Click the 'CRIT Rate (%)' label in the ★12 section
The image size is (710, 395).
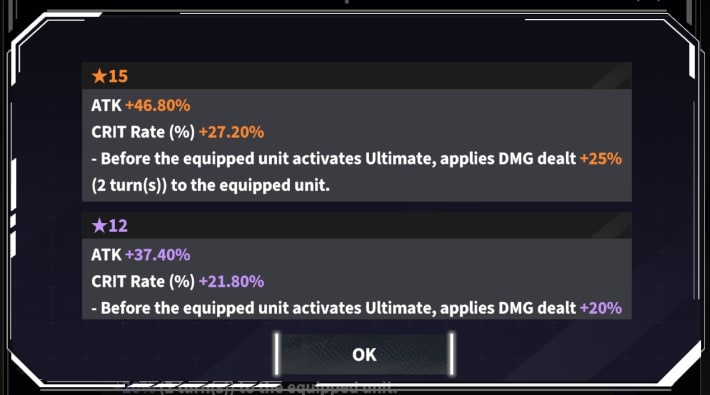[143, 282]
